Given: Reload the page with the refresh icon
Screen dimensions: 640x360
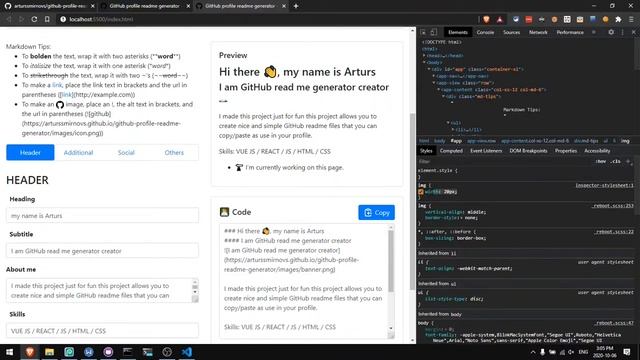Looking at the screenshot, I should pos(34,19).
